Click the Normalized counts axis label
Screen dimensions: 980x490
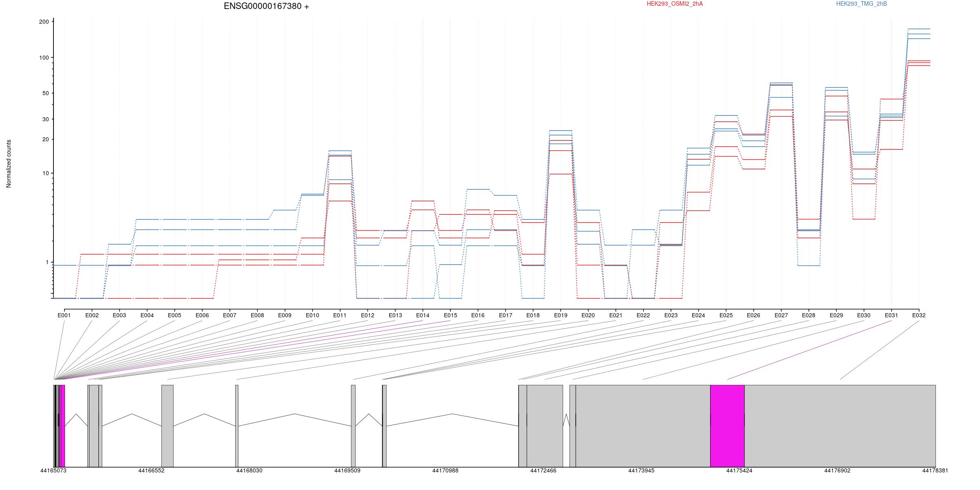tap(9, 164)
